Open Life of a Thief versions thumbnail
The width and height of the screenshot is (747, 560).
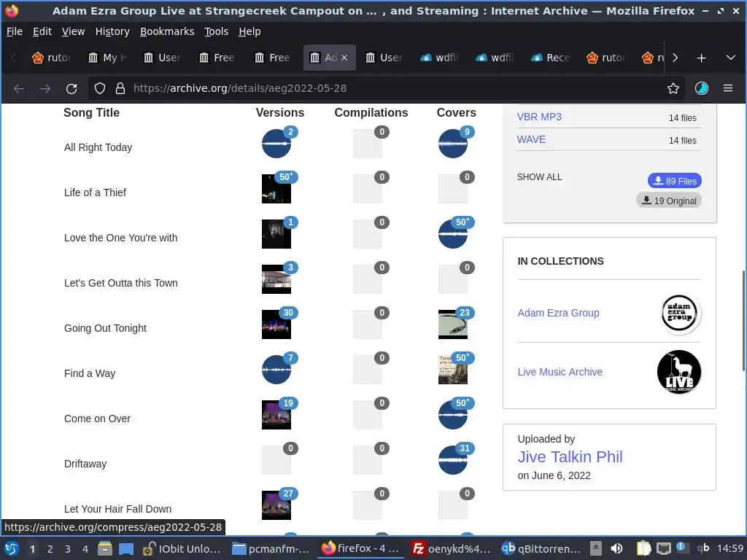pyautogui.click(x=276, y=189)
